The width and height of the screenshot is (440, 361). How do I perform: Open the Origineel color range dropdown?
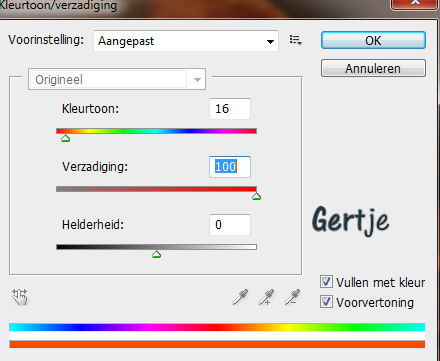(117, 79)
